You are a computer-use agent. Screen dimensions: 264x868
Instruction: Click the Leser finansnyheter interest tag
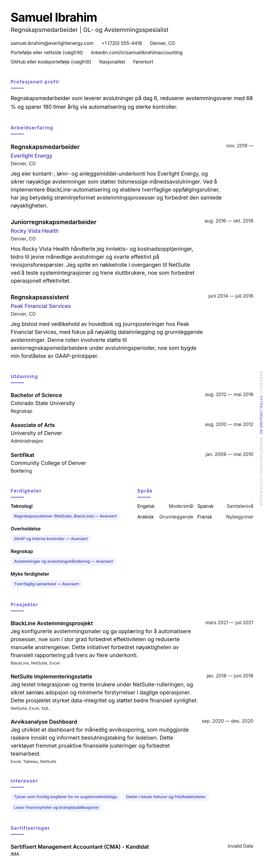tap(56, 807)
